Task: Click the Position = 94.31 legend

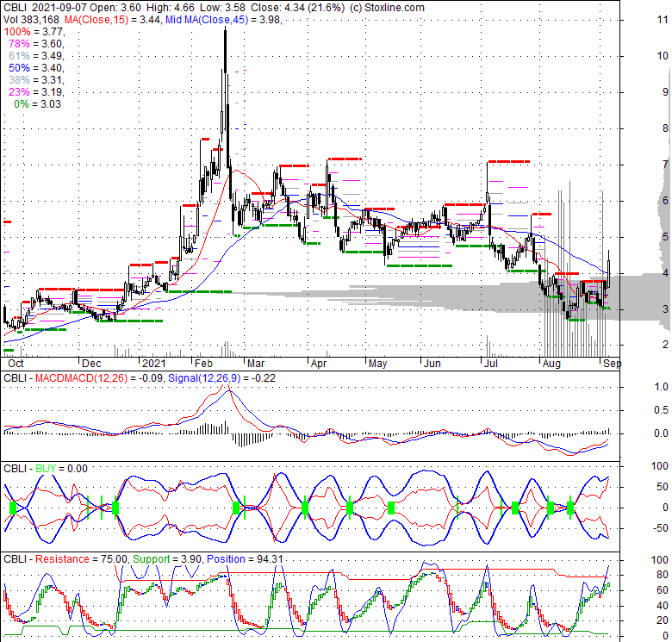Action: tap(245, 559)
